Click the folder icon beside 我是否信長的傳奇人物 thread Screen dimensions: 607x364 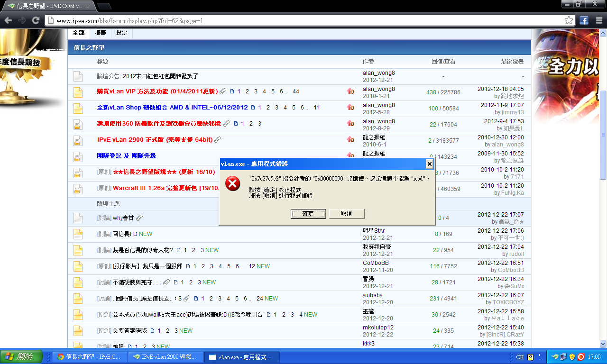pos(78,250)
